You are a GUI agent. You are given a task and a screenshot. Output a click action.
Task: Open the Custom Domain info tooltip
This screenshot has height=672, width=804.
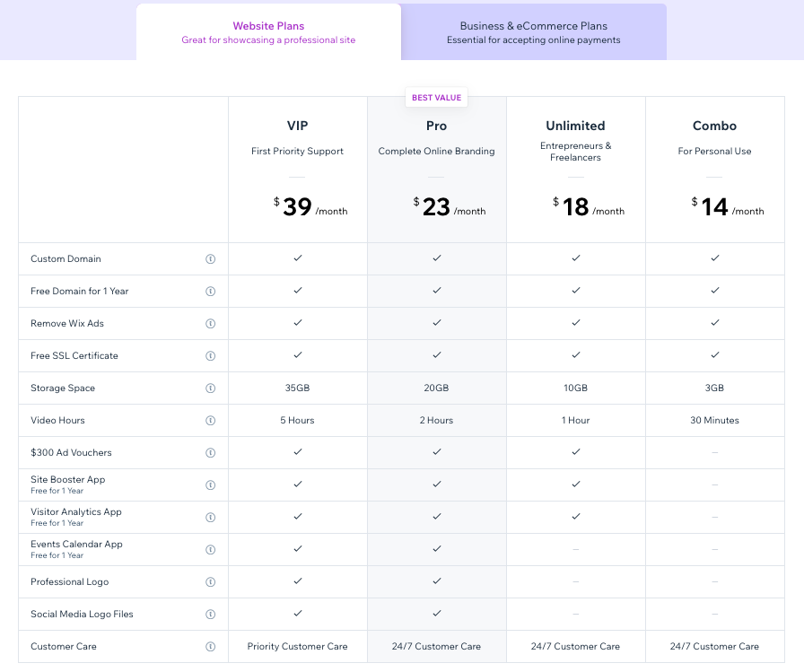211,258
